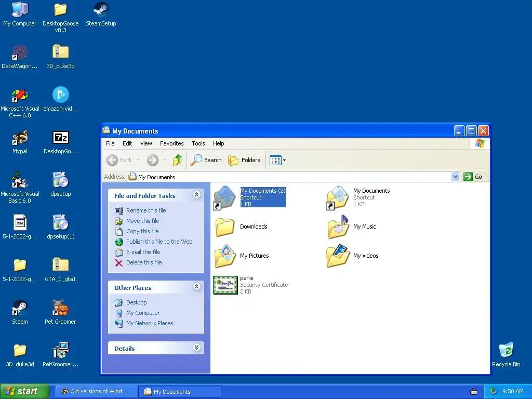Open the Edit menu

click(x=127, y=143)
